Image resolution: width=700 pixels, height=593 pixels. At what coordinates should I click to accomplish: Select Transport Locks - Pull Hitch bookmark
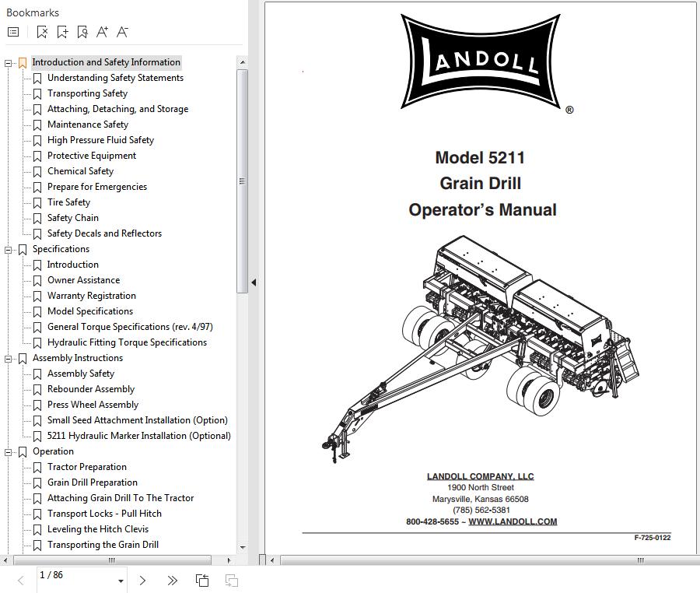[x=104, y=514]
